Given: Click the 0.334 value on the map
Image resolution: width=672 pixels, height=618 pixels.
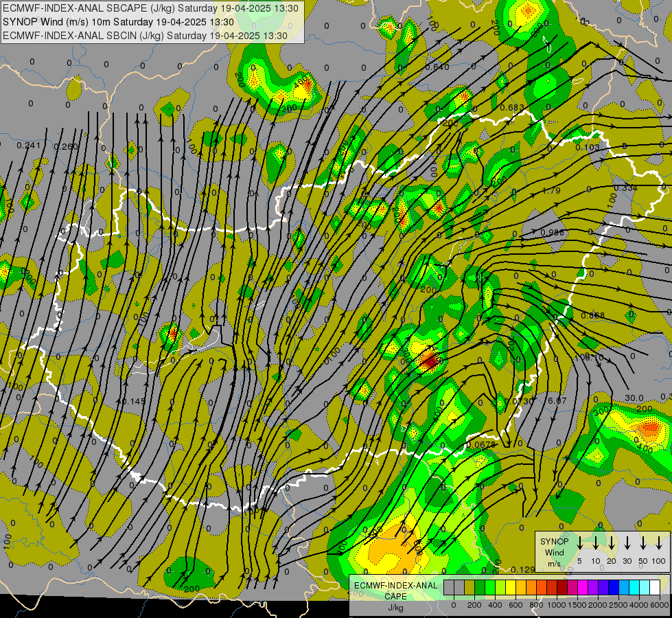Looking at the screenshot, I should pos(625,188).
